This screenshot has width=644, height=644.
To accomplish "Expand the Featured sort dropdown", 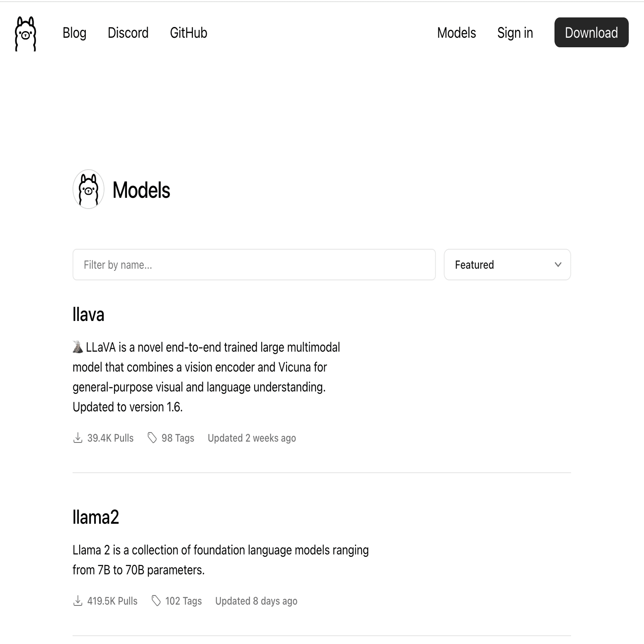I will click(507, 265).
